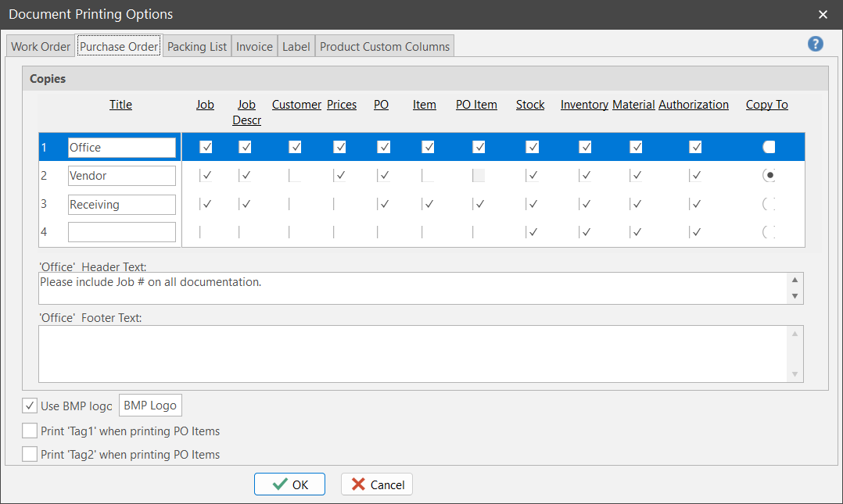
Task: Uncheck the Prices checkbox in Office row
Action: 340,147
